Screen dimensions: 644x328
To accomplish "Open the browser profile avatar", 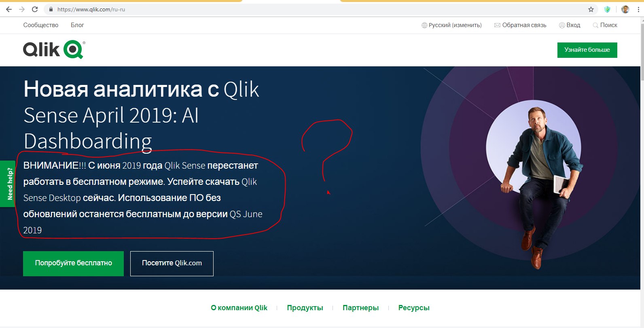I will pos(625,9).
